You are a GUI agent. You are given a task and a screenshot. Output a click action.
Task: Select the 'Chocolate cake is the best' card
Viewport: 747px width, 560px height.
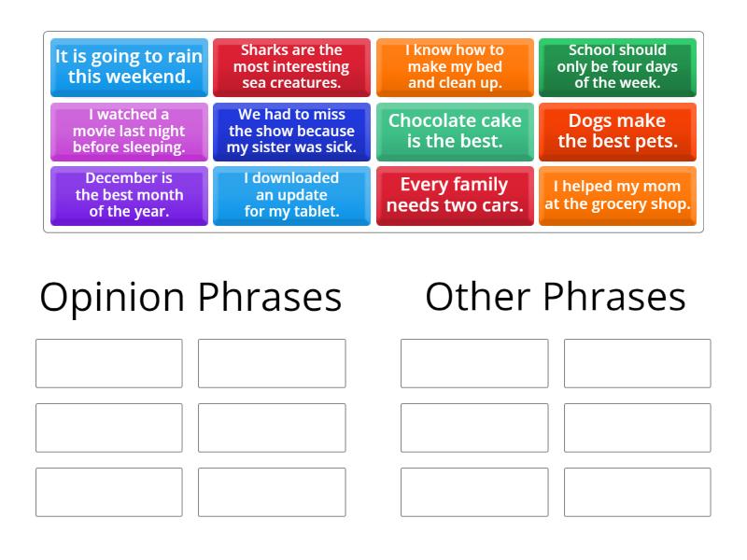click(x=455, y=131)
